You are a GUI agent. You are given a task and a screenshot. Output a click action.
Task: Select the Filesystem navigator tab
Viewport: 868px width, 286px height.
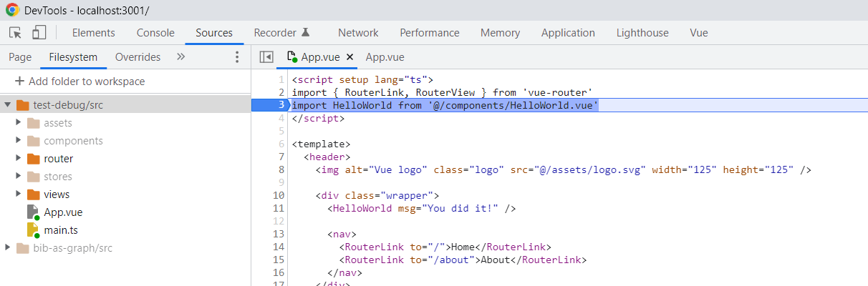[x=73, y=57]
